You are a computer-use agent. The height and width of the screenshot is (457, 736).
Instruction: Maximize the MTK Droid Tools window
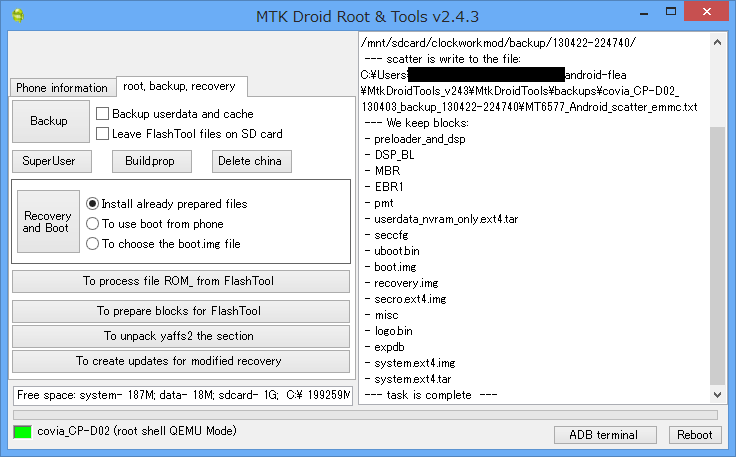[x=671, y=12]
